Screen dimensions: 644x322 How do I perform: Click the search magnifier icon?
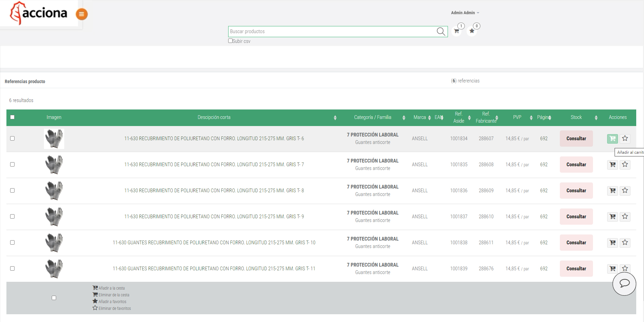point(440,31)
